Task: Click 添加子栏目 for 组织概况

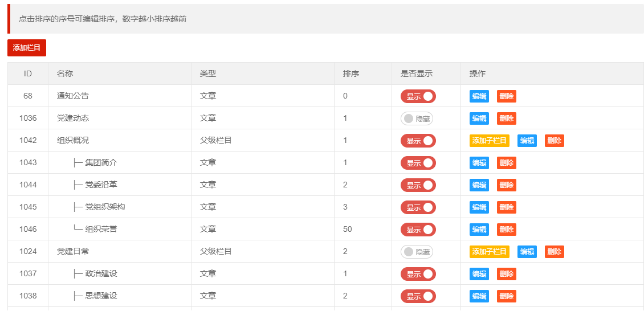Action: click(489, 141)
